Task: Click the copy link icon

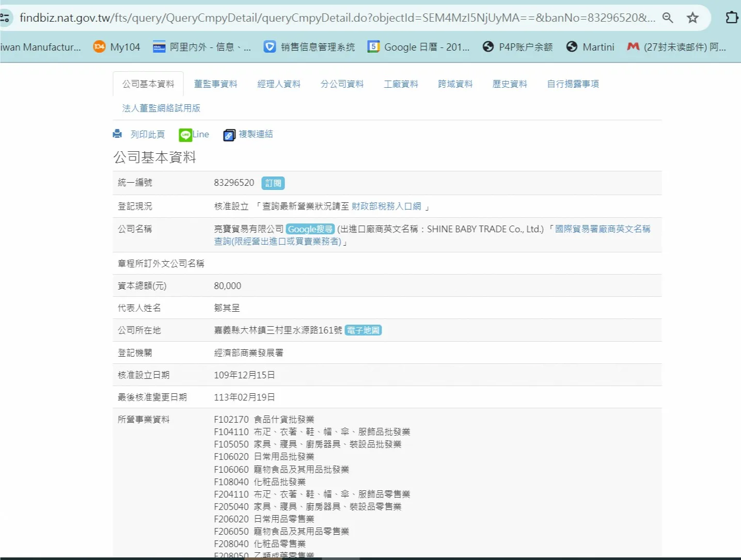Action: coord(229,135)
